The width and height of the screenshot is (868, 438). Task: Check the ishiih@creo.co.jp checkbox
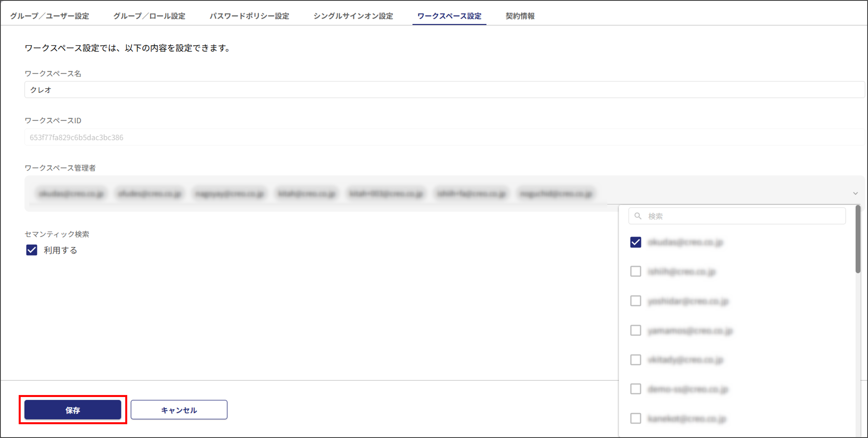point(635,271)
